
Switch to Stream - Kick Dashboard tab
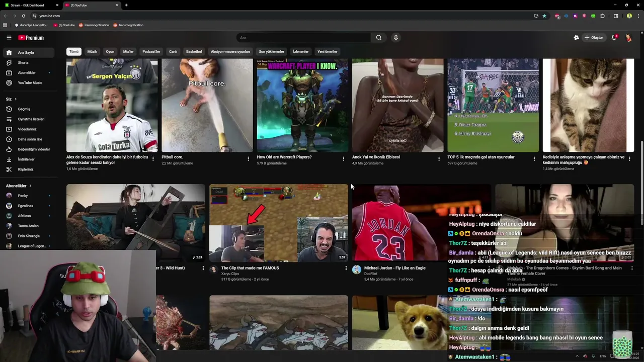30,5
